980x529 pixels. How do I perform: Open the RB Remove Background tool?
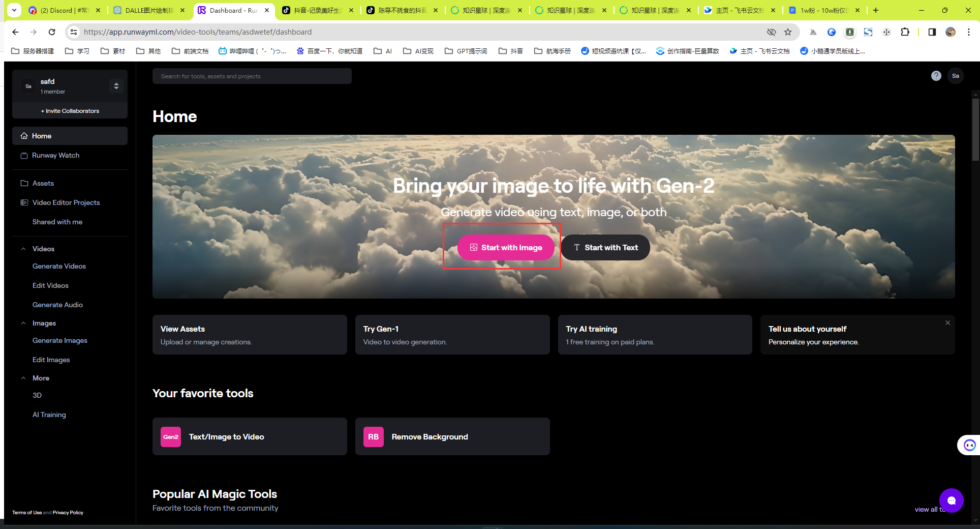click(x=452, y=436)
